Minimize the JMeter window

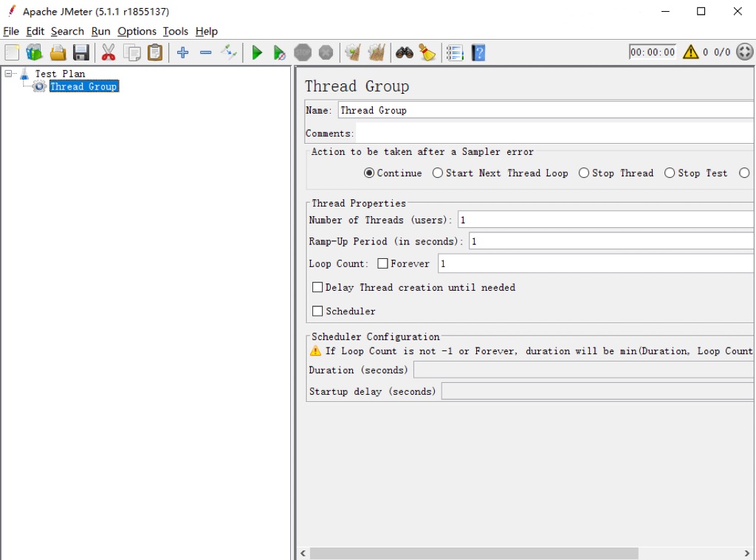click(665, 11)
